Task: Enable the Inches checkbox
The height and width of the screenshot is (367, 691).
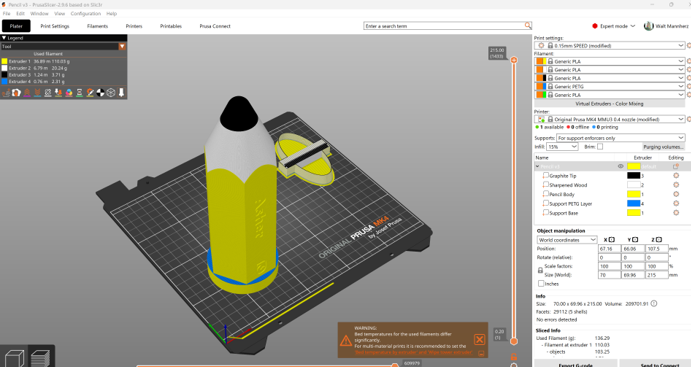Action: coord(541,284)
